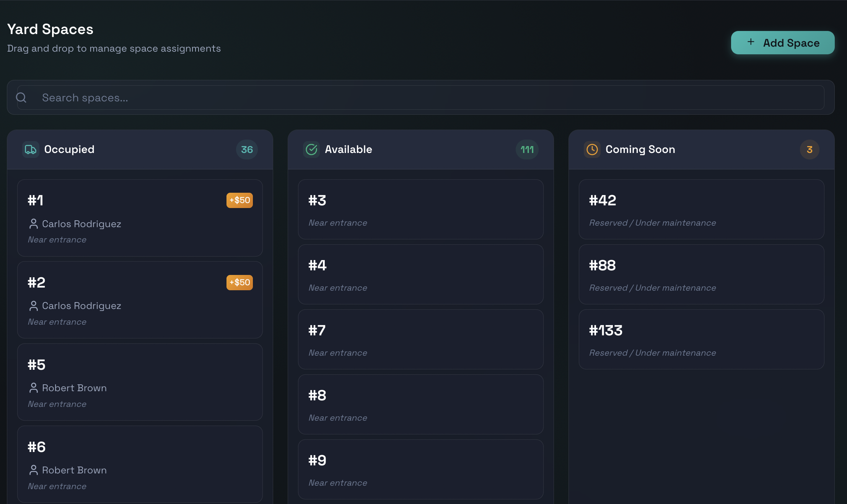Screen dimensions: 847x504
Task: Click the Occupied count badge 36
Action: coord(247,150)
